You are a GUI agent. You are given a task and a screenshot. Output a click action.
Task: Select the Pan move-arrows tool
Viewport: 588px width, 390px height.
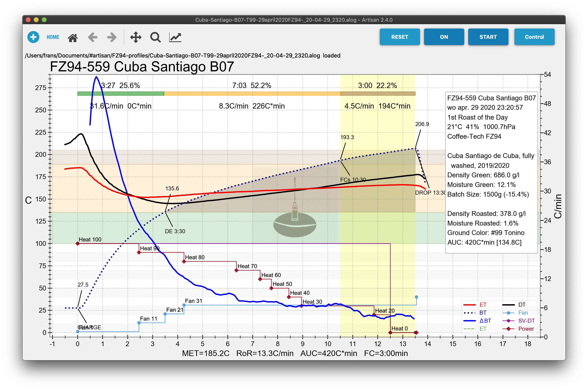click(136, 37)
